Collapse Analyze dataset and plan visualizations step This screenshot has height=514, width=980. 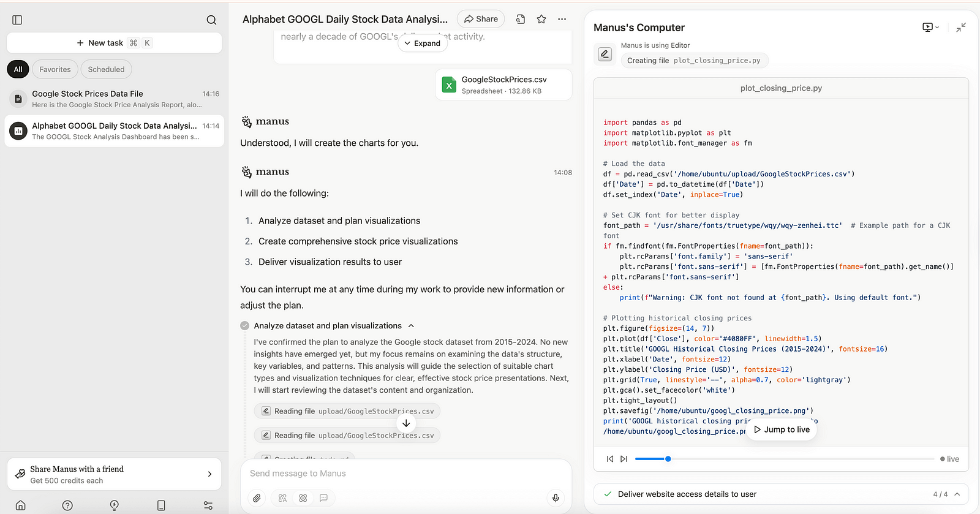tap(411, 326)
